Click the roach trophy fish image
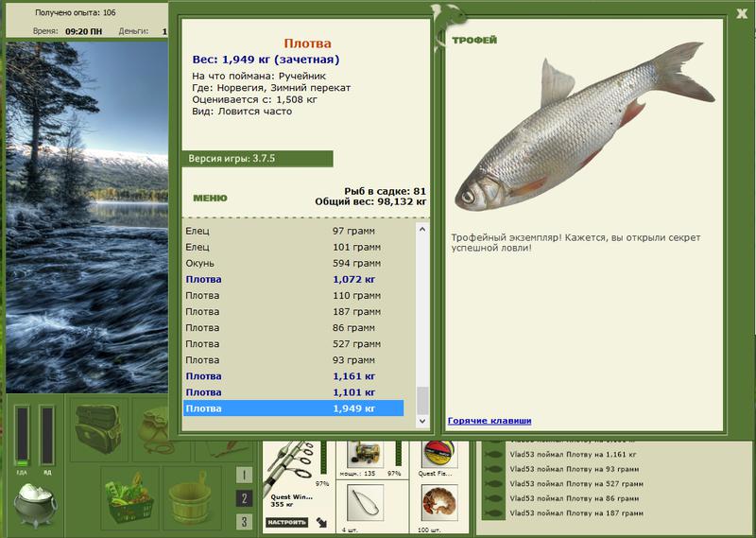The width and height of the screenshot is (756, 538). (584, 127)
